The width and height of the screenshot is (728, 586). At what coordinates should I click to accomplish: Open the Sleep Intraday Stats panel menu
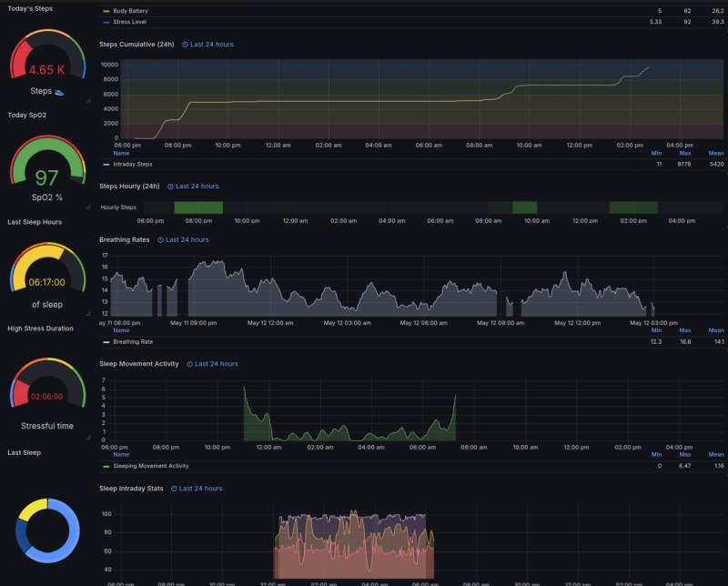[131, 489]
